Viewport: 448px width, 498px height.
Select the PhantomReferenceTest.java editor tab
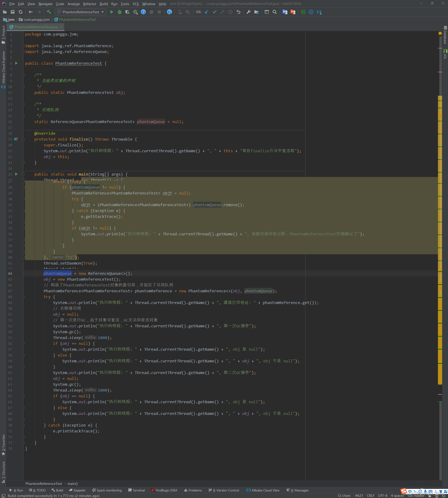point(36,27)
